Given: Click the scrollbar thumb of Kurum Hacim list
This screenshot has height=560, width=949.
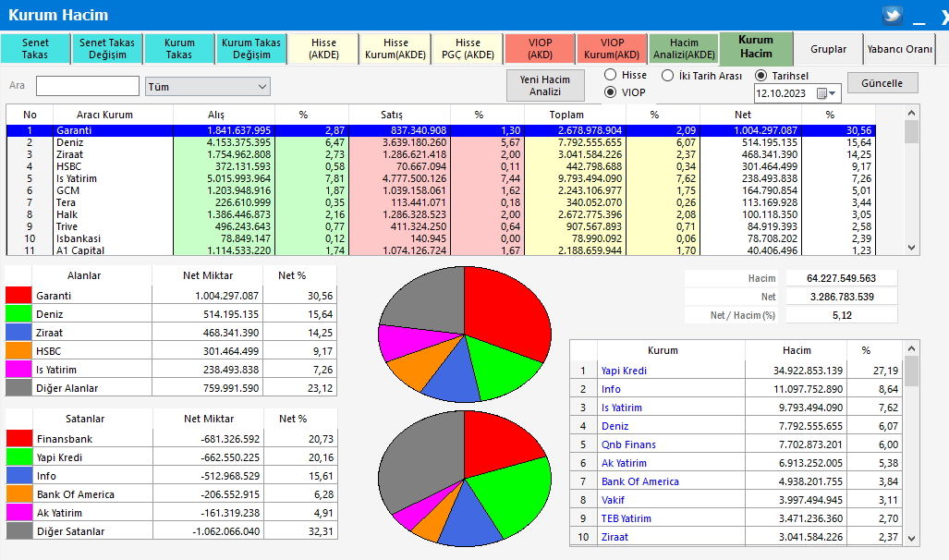Looking at the screenshot, I should tap(911, 371).
